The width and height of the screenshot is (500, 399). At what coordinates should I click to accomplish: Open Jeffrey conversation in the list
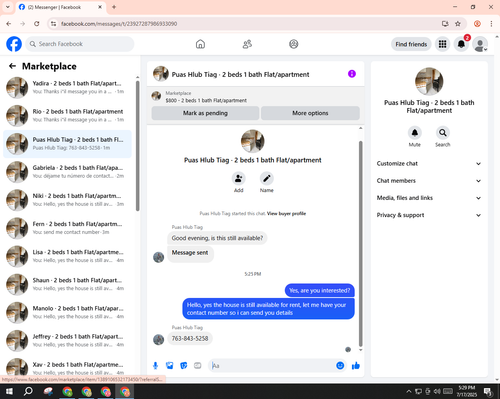pyautogui.click(x=67, y=340)
